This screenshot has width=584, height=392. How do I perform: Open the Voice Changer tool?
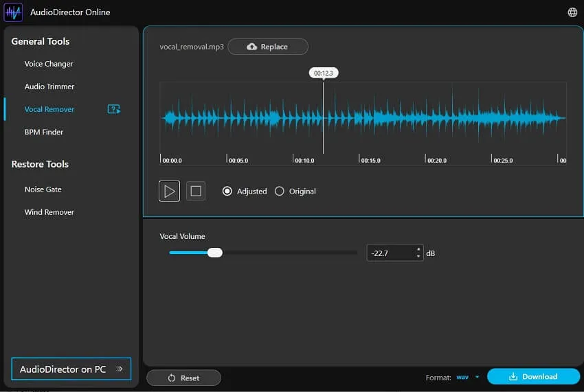tap(49, 64)
